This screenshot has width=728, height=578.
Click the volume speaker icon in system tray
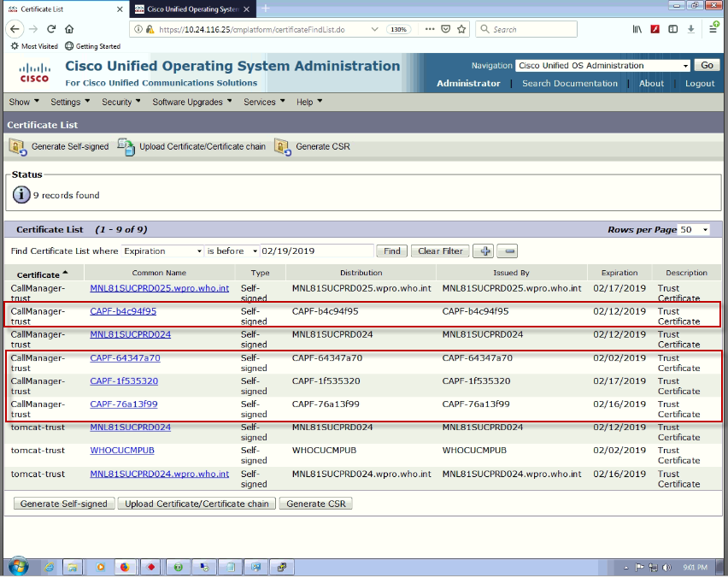click(x=666, y=568)
